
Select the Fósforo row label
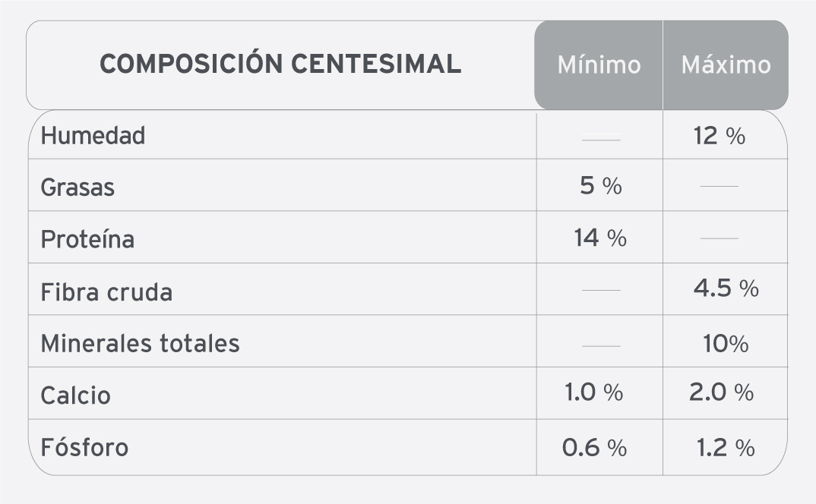click(x=84, y=447)
